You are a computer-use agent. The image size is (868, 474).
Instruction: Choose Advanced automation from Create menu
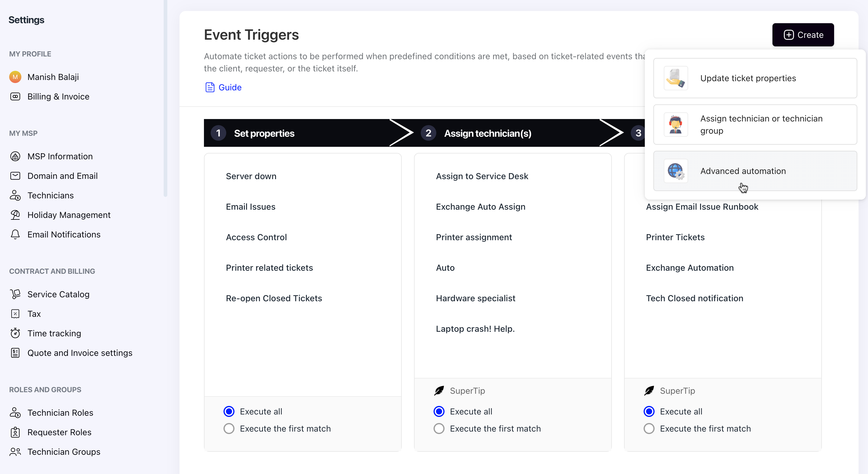[755, 171]
